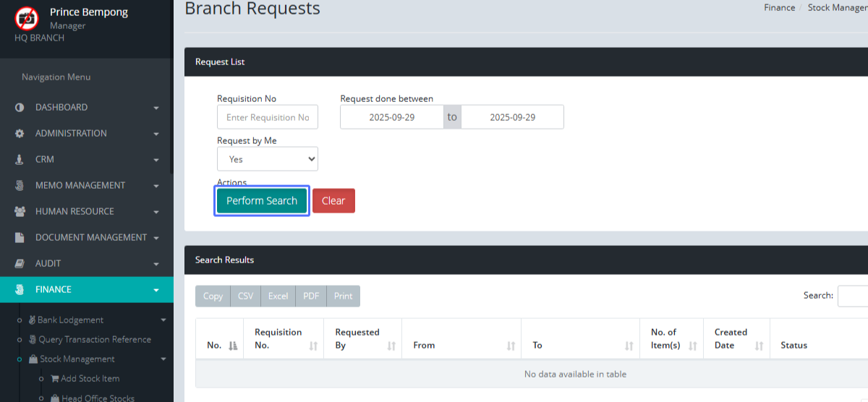Collapse the Finance menu section
Viewport: 868px width, 402px height.
[x=87, y=290]
